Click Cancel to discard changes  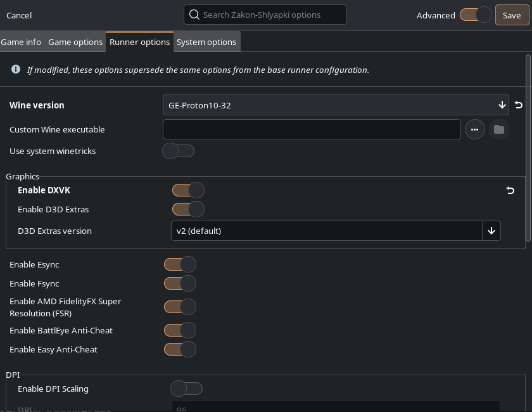click(19, 15)
